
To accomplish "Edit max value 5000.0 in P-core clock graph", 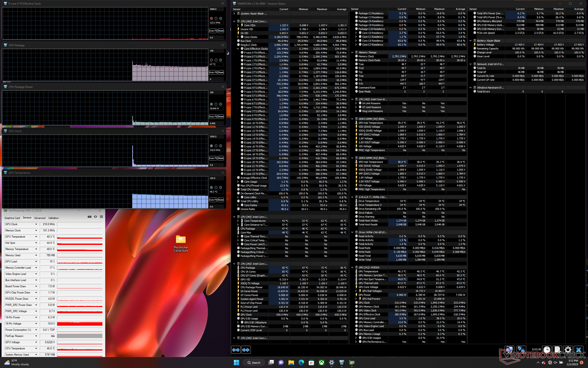I will [217, 9].
